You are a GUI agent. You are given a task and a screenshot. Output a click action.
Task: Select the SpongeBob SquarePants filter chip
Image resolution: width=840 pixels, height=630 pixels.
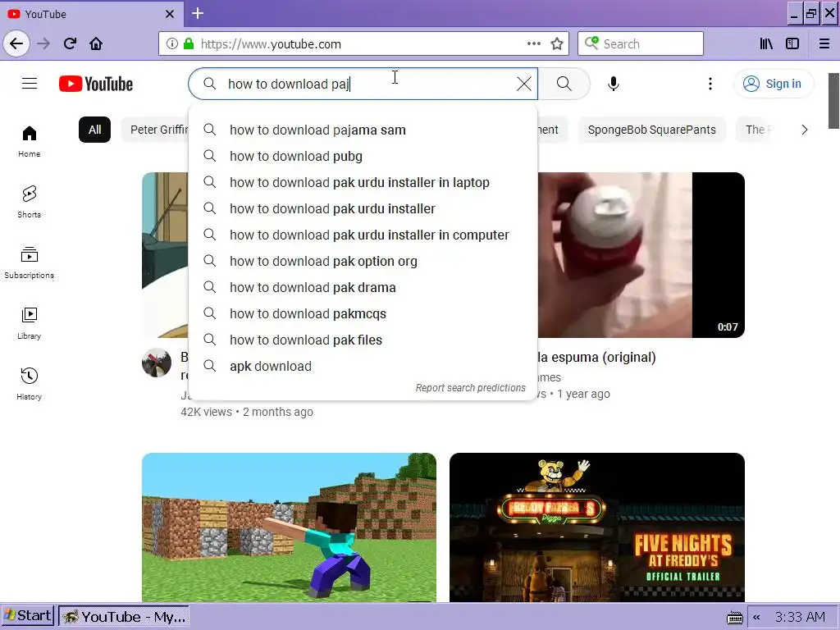click(x=651, y=130)
